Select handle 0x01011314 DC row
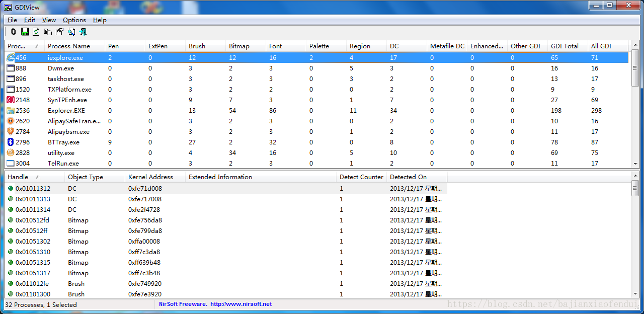This screenshot has height=314, width=644. 226,209
